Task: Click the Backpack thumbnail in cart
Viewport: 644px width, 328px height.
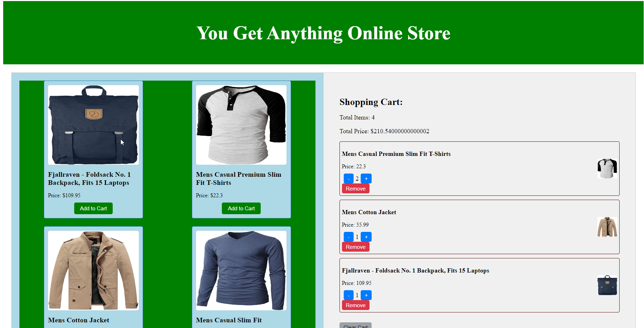Action: pyautogui.click(x=607, y=285)
